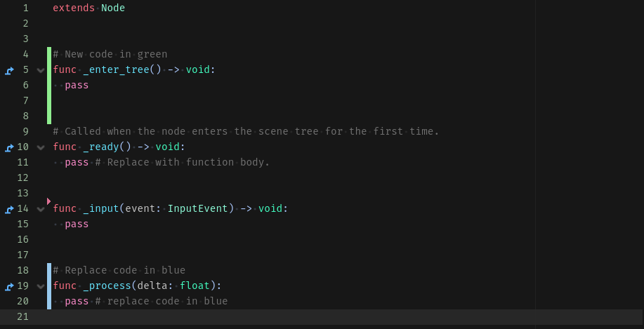
Task: Fold the _input function using chevron
Action: (x=41, y=209)
